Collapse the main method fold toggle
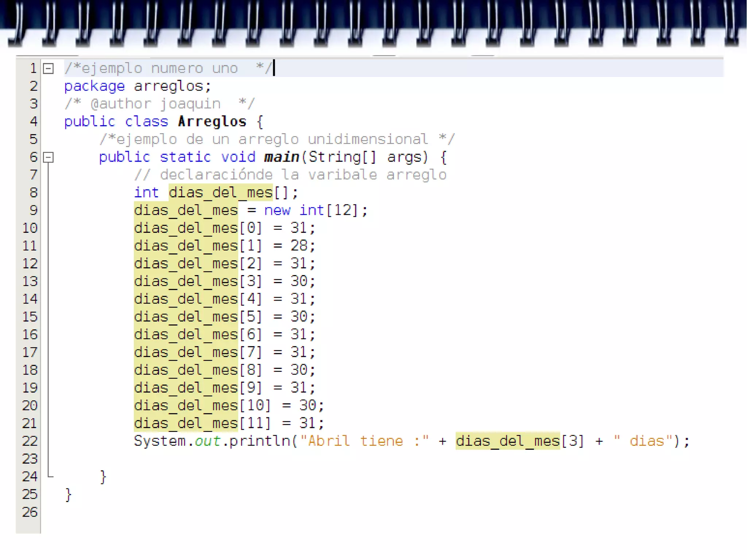The height and width of the screenshot is (560, 747). 48,157
